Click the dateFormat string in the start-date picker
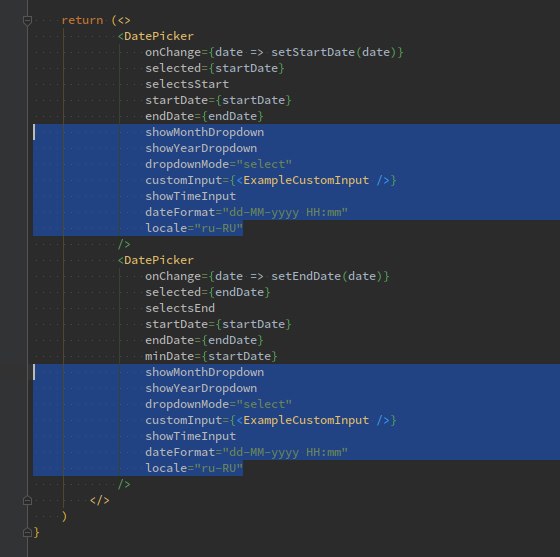Screen dimensions: 560x557 click(285, 212)
